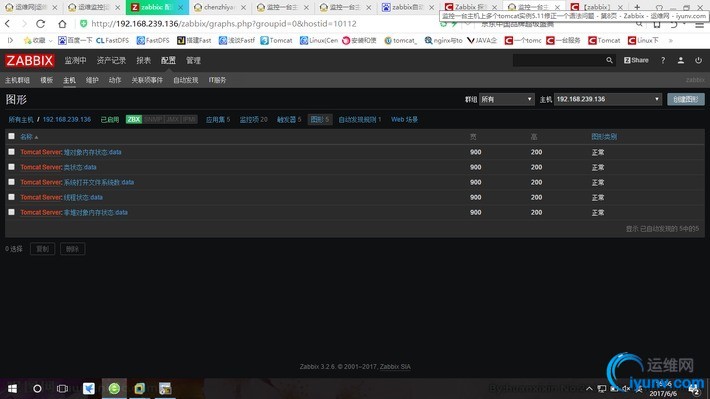Open the 搭建Fast bookmark
This screenshot has height=399, width=710.
[194, 40]
